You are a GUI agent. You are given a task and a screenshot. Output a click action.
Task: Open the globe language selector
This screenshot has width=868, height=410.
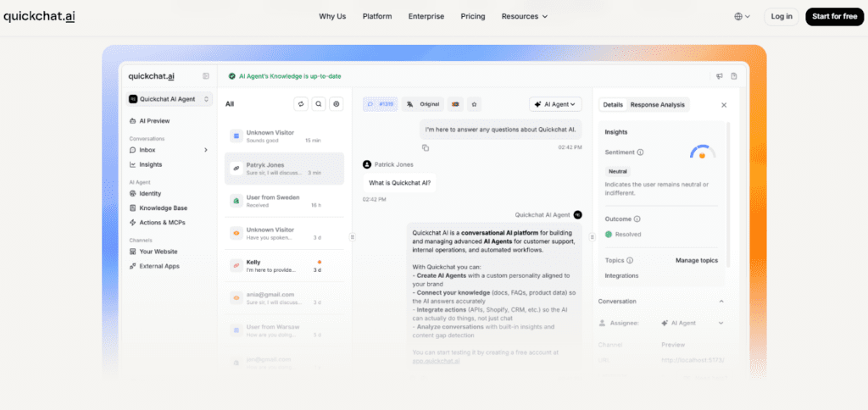742,17
